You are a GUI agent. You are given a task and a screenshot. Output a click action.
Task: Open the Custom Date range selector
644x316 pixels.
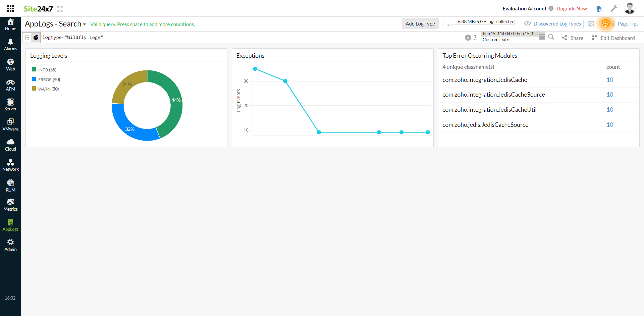[496, 40]
